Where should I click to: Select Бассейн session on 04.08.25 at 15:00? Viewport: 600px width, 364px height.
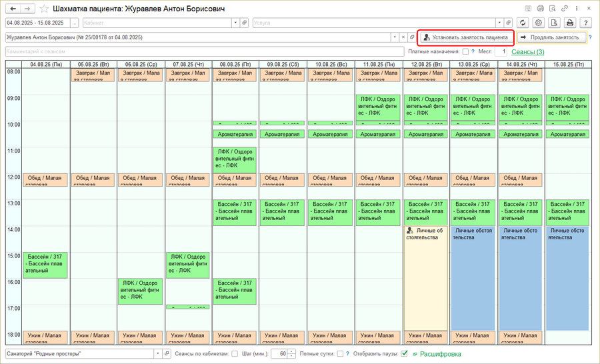tap(45, 265)
